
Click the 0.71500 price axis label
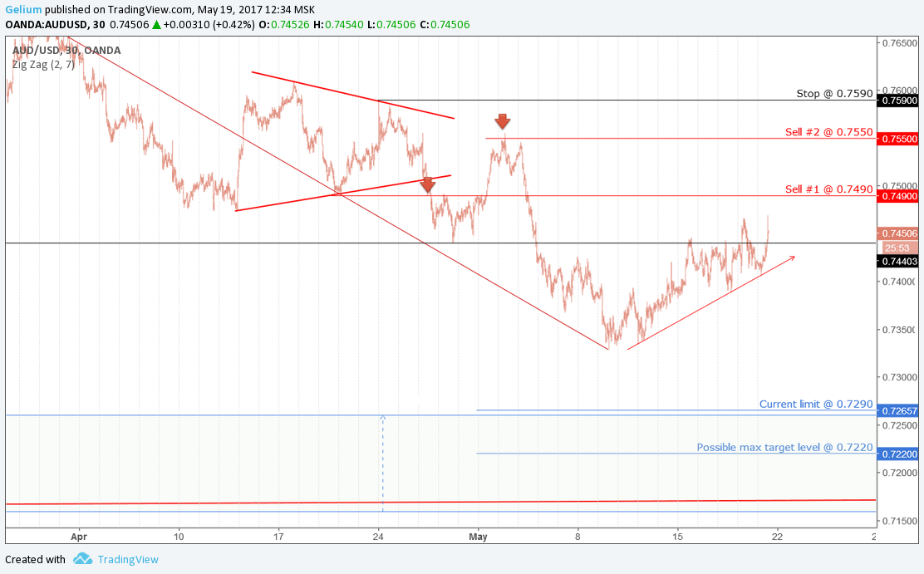point(899,521)
